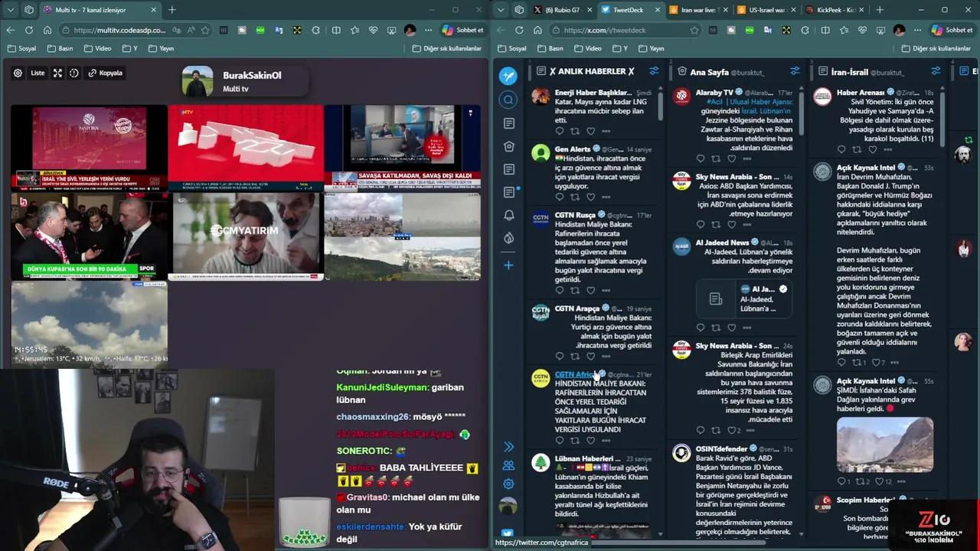Reply to the CGTN Rusça tweet
This screenshot has width=980, height=551.
coord(560,291)
